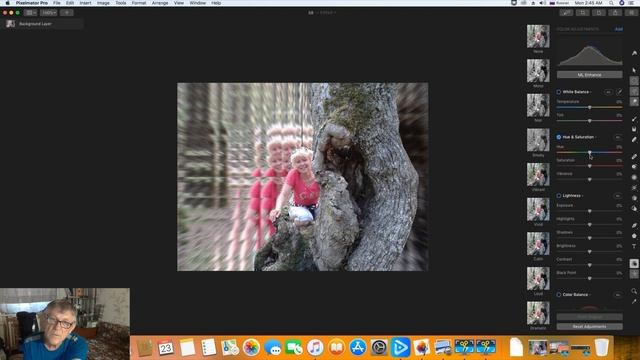Screen dimensions: 640x360
Task: Select the Type tool in sidebar
Action: tap(634, 246)
